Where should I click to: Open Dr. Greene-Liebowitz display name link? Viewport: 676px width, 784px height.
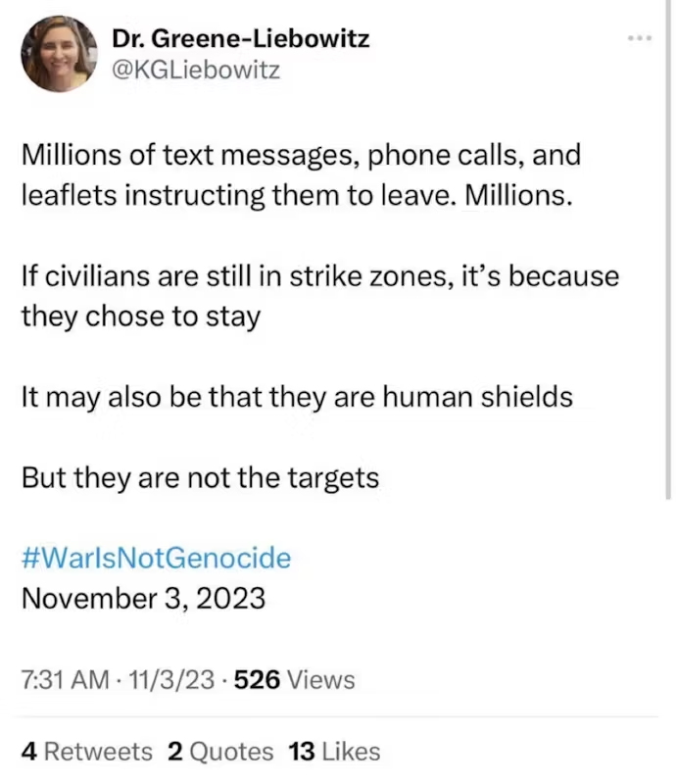tap(240, 39)
